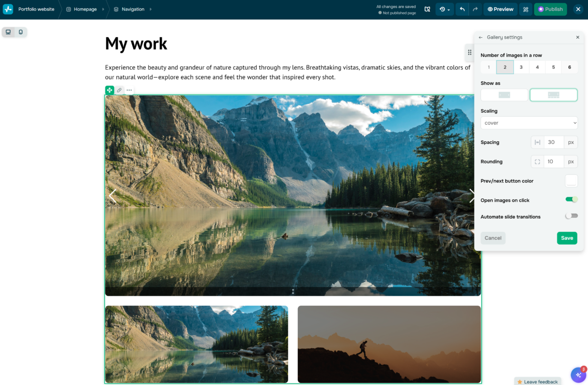This screenshot has height=385, width=588.
Task: Open the version history dropdown
Action: [x=444, y=9]
